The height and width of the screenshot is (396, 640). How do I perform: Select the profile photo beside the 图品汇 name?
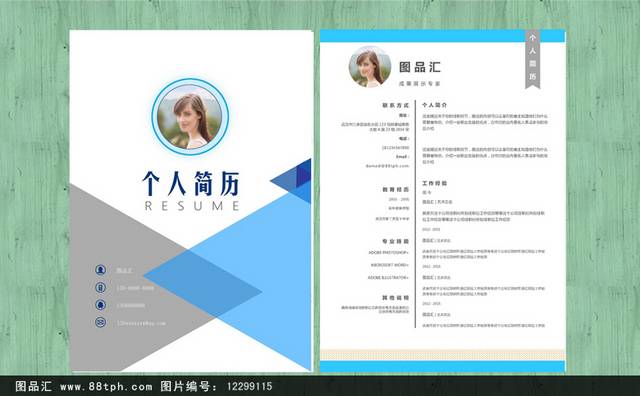click(370, 66)
